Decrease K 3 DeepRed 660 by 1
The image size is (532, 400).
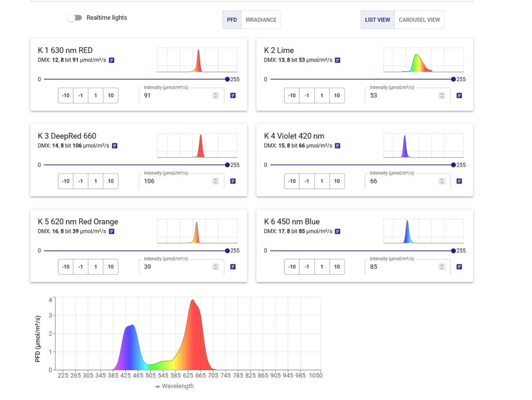81,181
